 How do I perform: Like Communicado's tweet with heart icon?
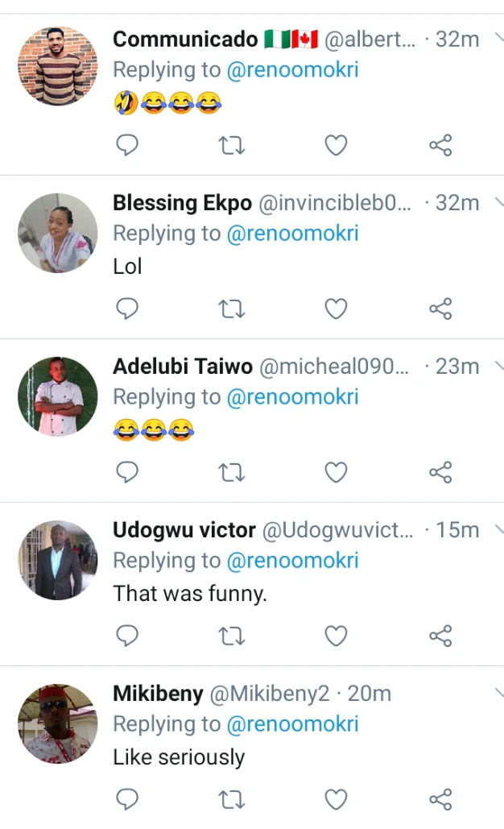(x=336, y=145)
